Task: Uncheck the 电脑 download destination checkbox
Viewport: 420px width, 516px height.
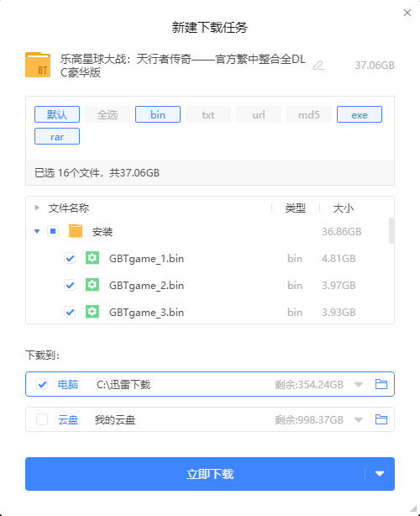Action: (42, 384)
